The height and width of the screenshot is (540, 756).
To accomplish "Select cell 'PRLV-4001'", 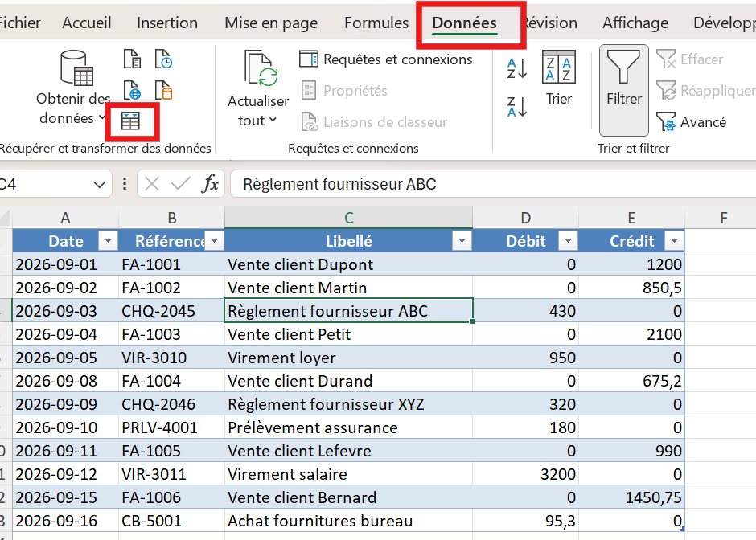I will (171, 427).
